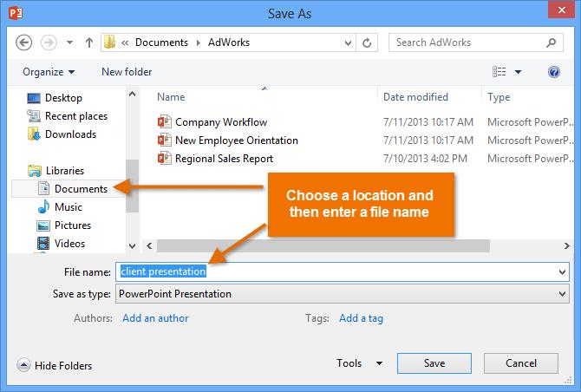
Task: Select the Regional Sales Report file
Action: tap(224, 159)
